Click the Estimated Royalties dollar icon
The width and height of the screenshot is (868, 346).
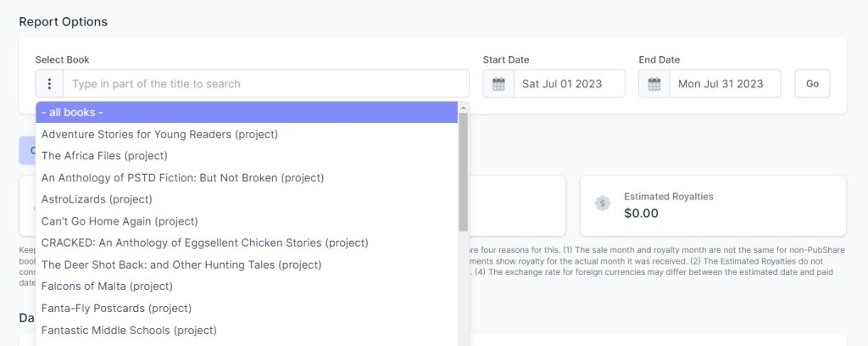point(603,204)
